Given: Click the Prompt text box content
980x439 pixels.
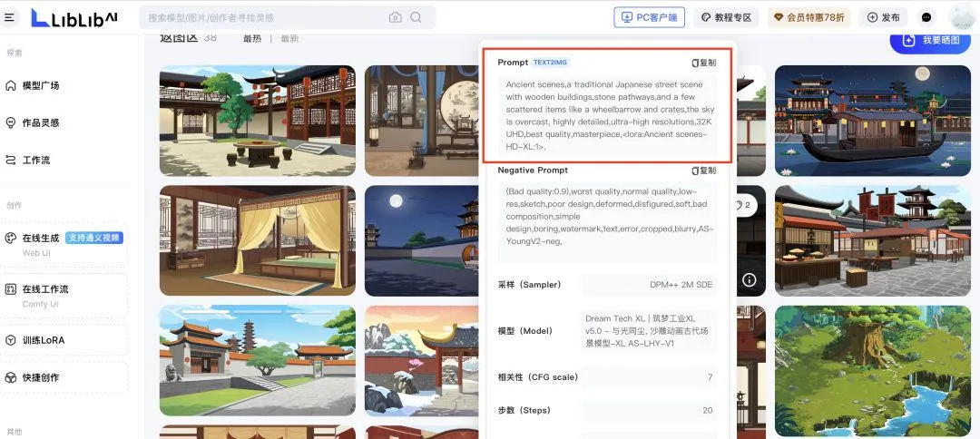Looking at the screenshot, I should 607,115.
